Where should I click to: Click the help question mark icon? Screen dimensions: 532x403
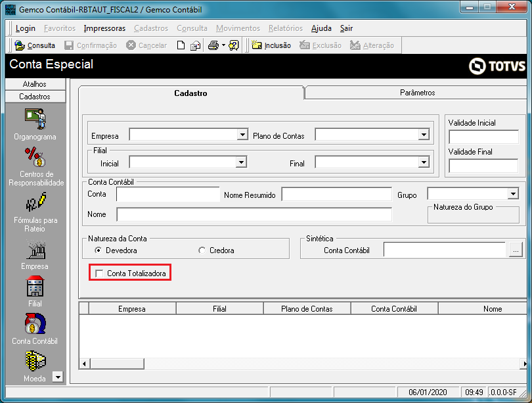pos(234,45)
